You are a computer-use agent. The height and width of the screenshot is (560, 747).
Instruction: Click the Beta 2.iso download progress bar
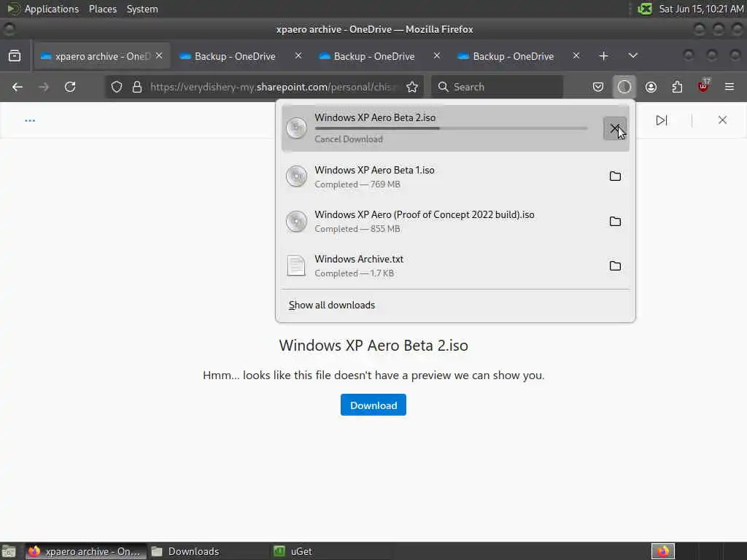[451, 128]
